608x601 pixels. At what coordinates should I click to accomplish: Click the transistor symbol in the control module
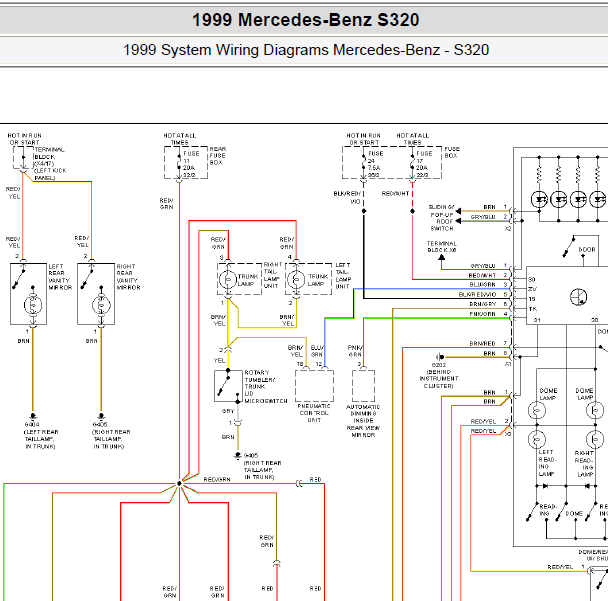coord(579,297)
